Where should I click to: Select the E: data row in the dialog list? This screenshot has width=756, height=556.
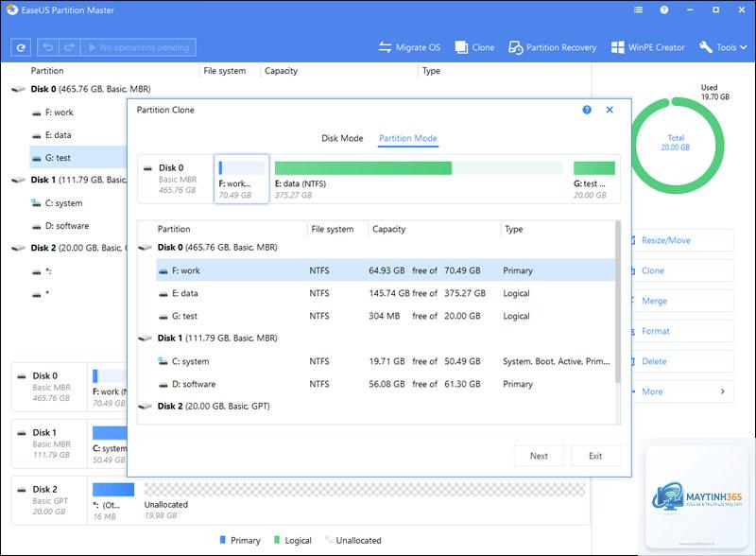click(x=386, y=293)
